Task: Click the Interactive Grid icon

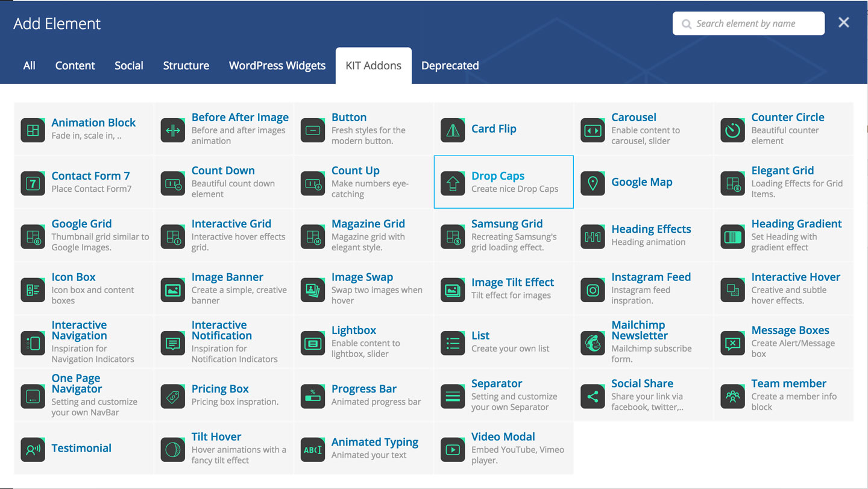Action: (172, 237)
